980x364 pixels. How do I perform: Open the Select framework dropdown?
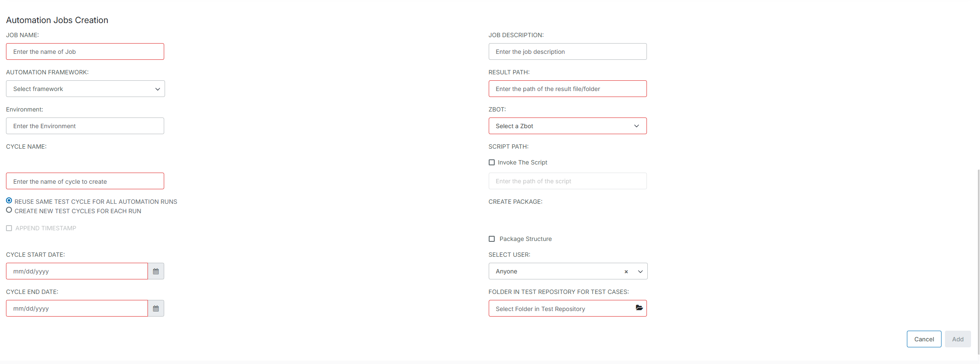tap(85, 89)
